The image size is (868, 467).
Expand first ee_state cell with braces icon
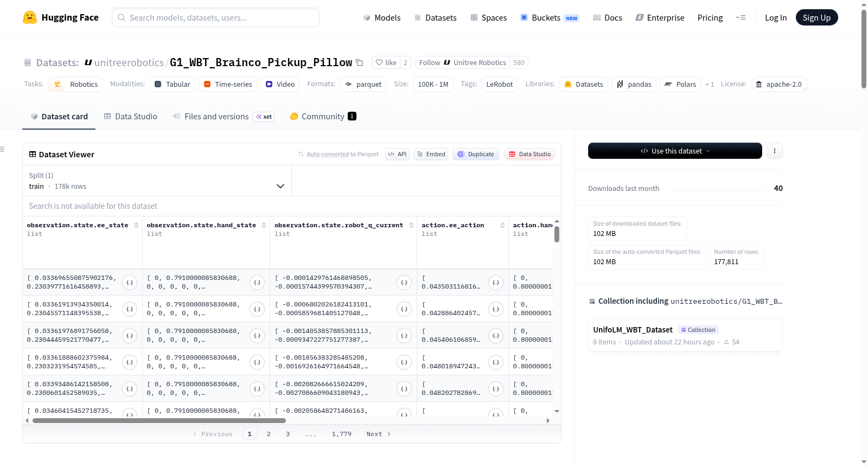tap(130, 283)
